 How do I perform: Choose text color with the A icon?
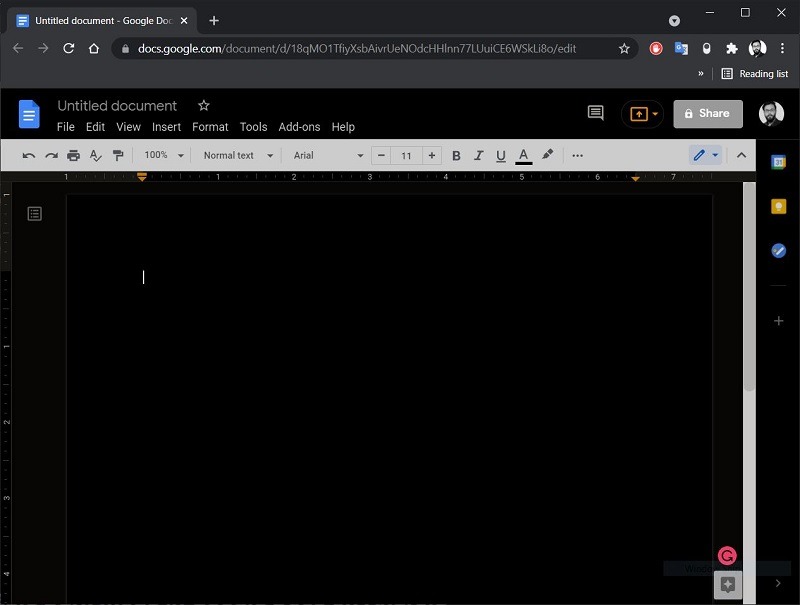pos(523,156)
